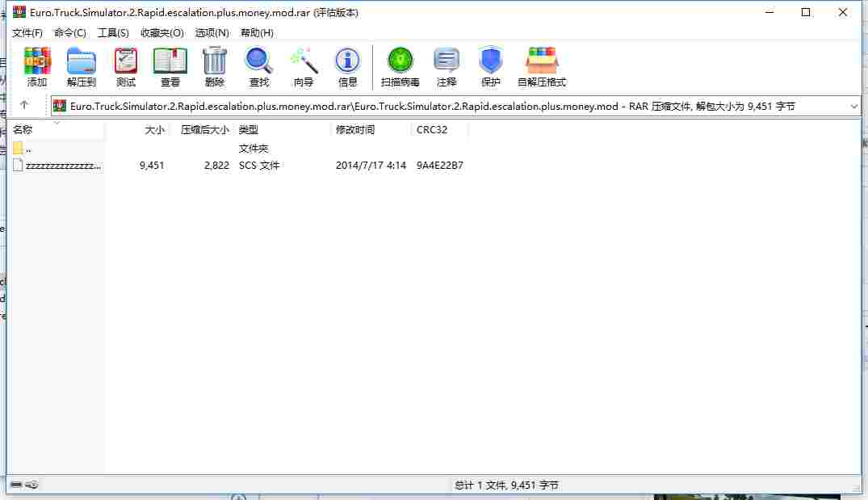Click the 9A4E22B7 CRC32 value
Image resolution: width=868 pixels, height=500 pixels.
point(439,165)
